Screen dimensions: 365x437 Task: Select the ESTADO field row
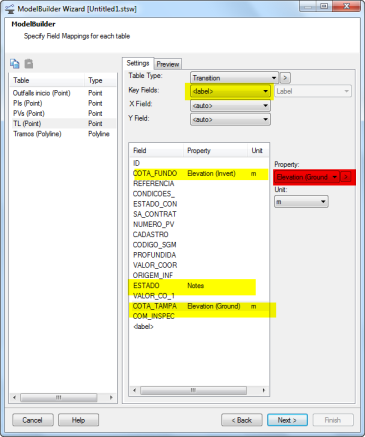pyautogui.click(x=199, y=286)
